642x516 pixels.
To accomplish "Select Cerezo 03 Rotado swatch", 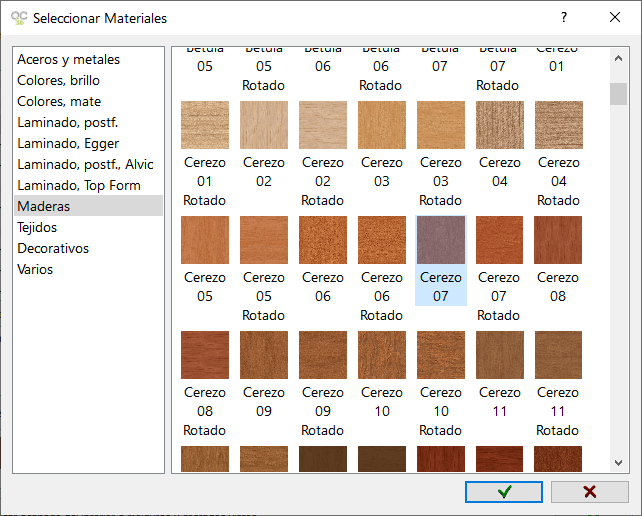I will pos(441,125).
